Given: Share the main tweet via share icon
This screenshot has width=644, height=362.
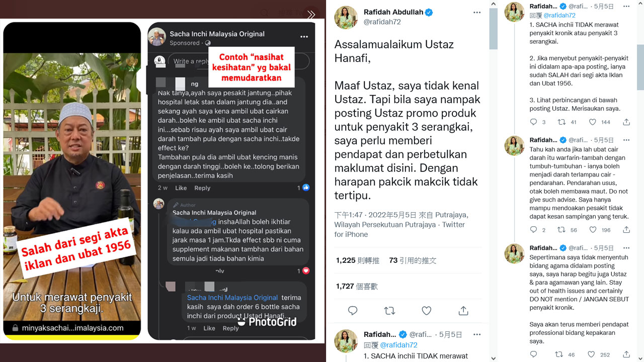Looking at the screenshot, I should tap(463, 311).
